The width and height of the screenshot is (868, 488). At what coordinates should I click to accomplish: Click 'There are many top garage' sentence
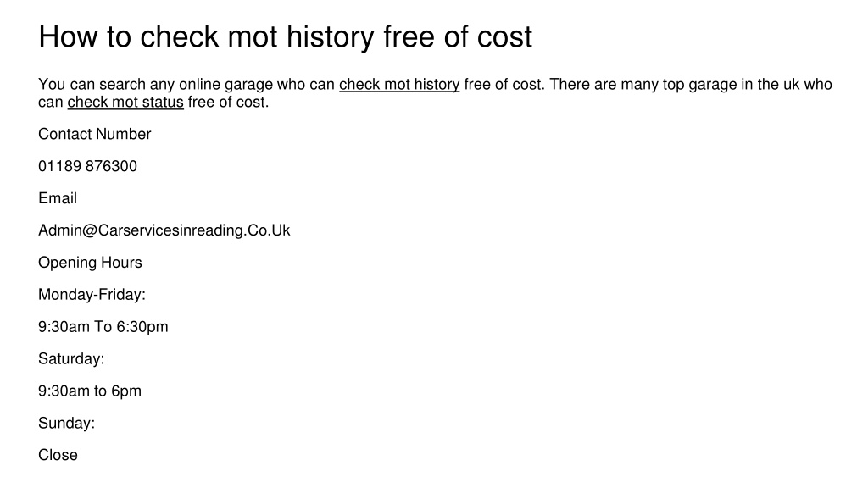point(643,85)
